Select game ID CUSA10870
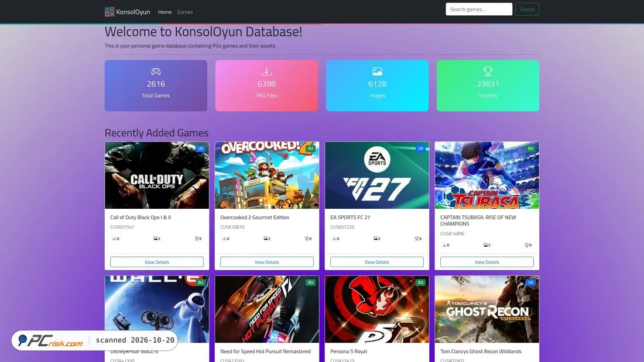644x362 pixels. (232, 227)
